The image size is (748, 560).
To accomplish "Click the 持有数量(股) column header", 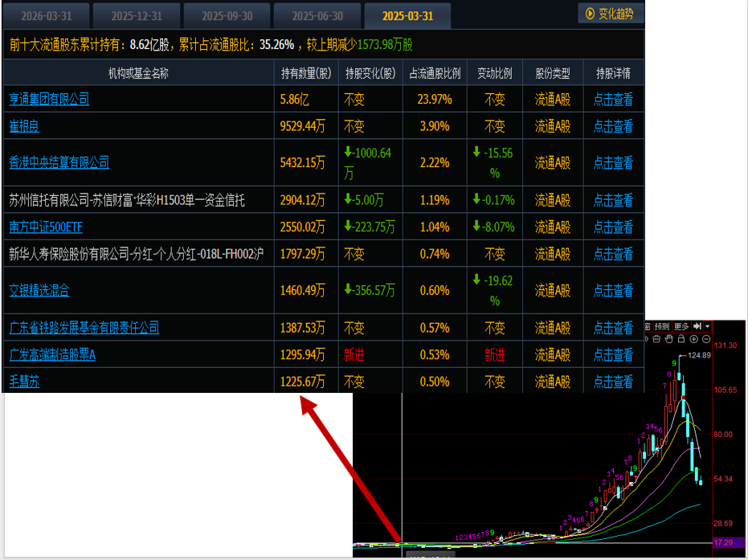I will point(306,73).
